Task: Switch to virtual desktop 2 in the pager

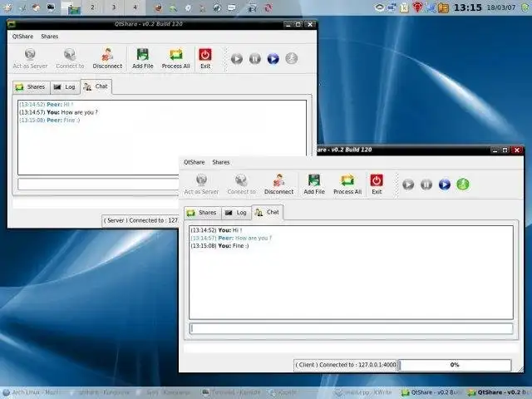Action: click(x=92, y=7)
